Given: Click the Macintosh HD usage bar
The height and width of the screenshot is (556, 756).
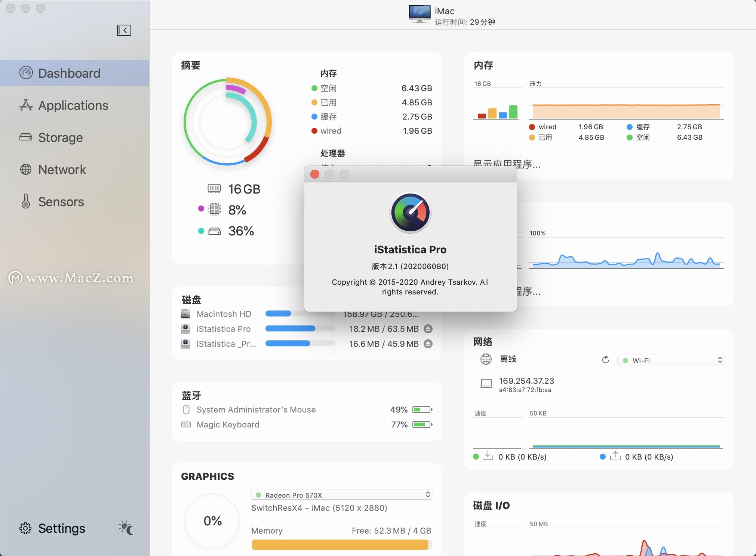Looking at the screenshot, I should pos(300,314).
